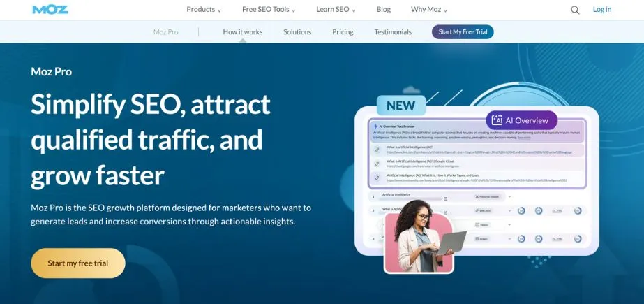644x304 pixels.
Task: Click the Simplify SEO headline text
Action: (x=151, y=140)
